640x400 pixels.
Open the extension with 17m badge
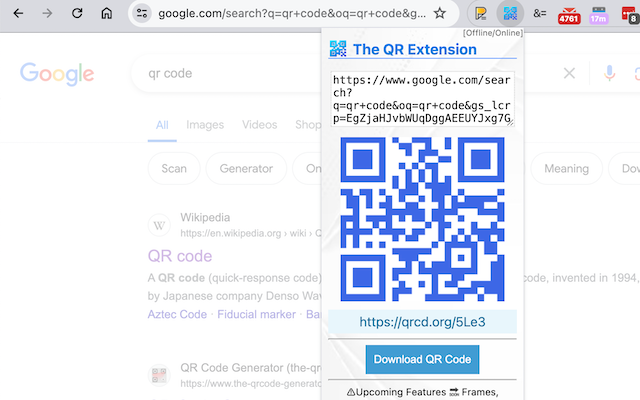598,16
